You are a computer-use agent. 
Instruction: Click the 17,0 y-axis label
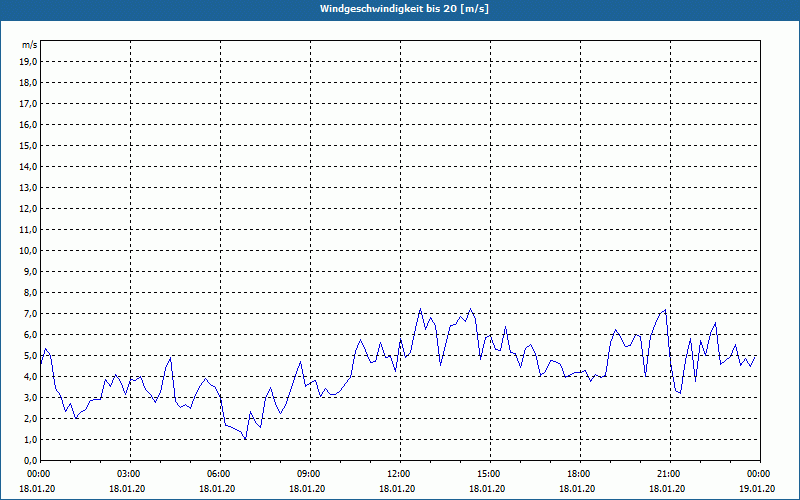pyautogui.click(x=28, y=104)
